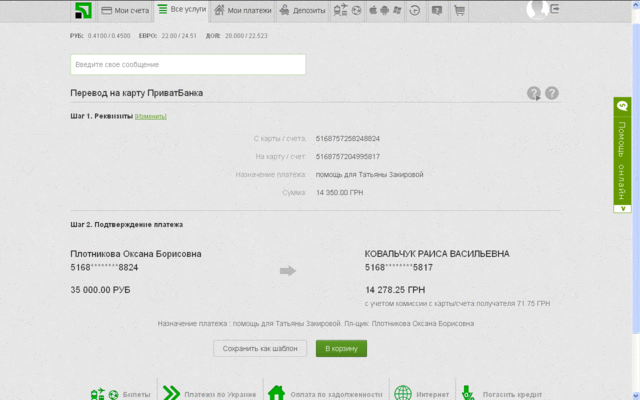Screen dimensions: 640x400
Task: Click the Apple app icon
Action: (x=373, y=10)
